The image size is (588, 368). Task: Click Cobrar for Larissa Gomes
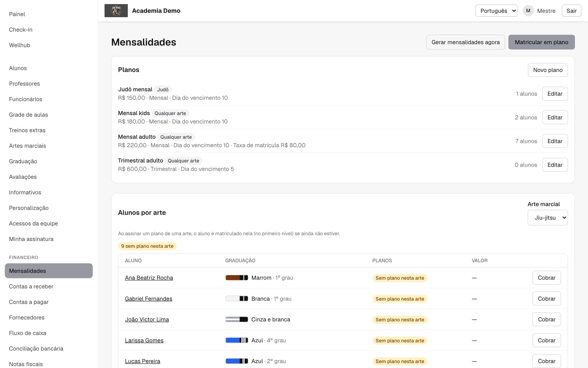(x=547, y=340)
